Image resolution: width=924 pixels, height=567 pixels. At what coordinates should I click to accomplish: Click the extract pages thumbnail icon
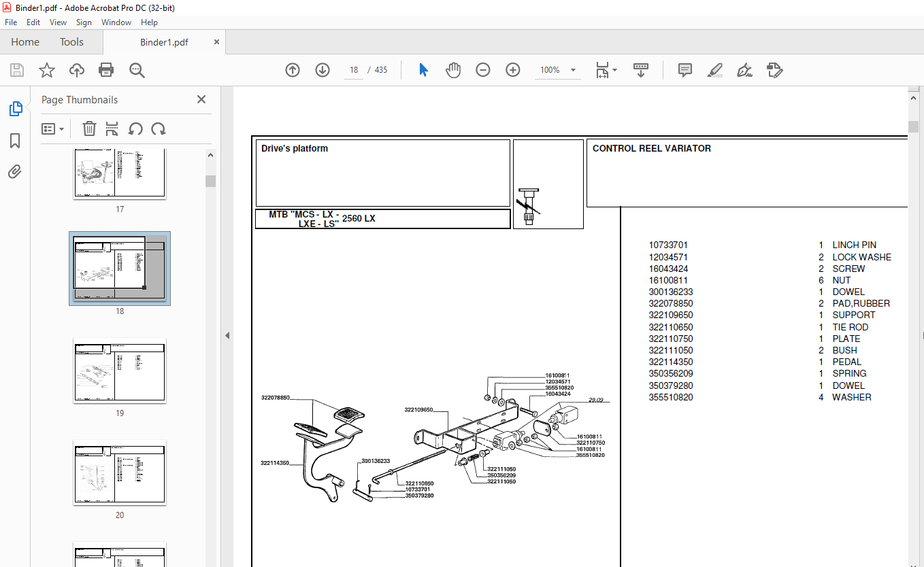click(x=112, y=128)
